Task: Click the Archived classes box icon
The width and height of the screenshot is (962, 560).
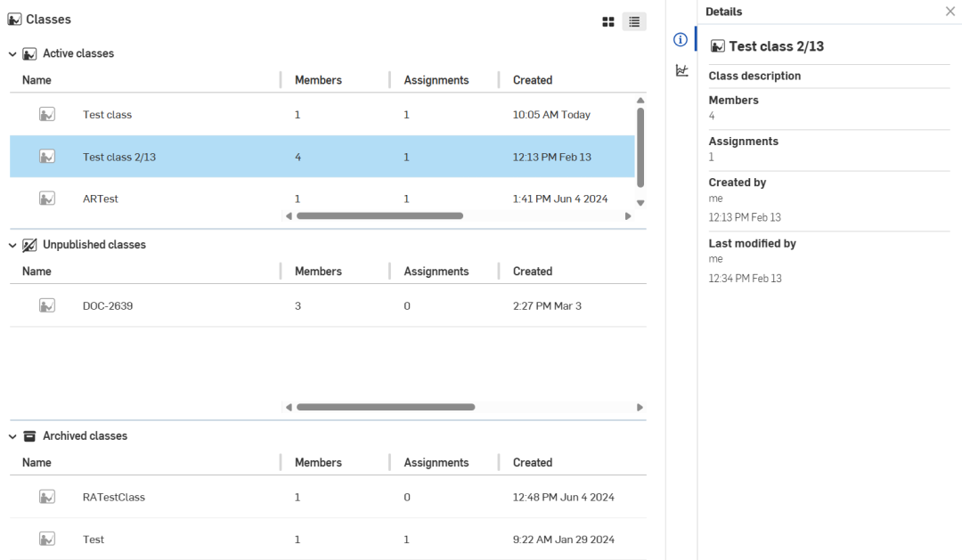Action: (x=29, y=436)
